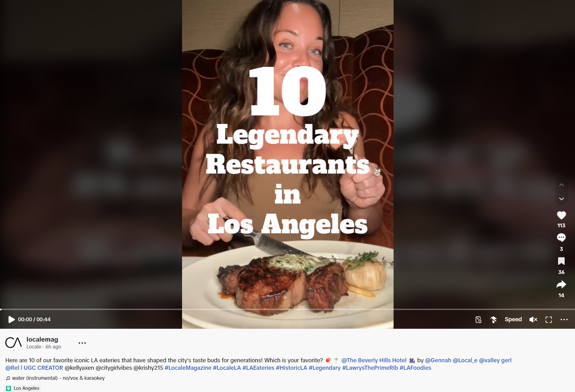This screenshot has width=575, height=392.
Task: Save video using the bookmark icon
Action: (x=561, y=261)
